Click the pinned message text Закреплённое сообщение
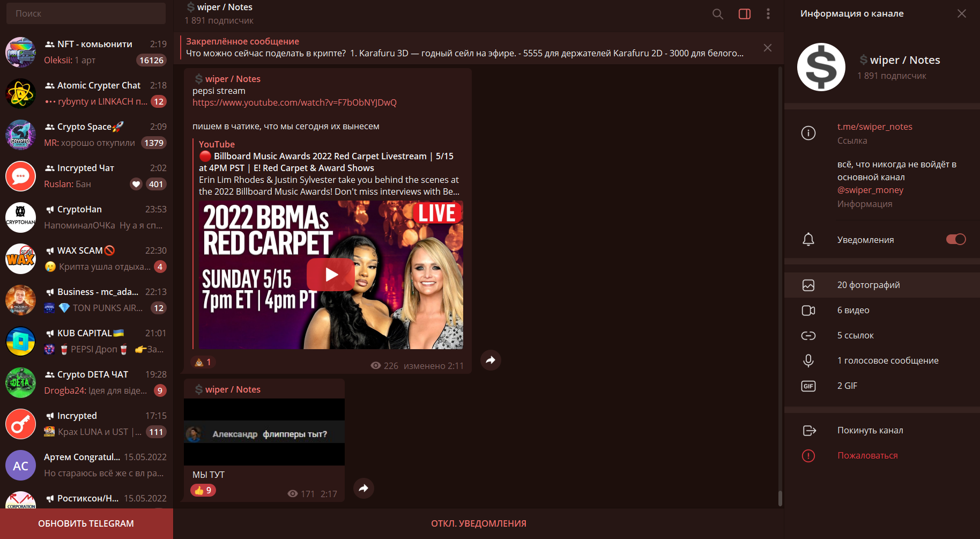Screen dimensions: 980x539 242,41
